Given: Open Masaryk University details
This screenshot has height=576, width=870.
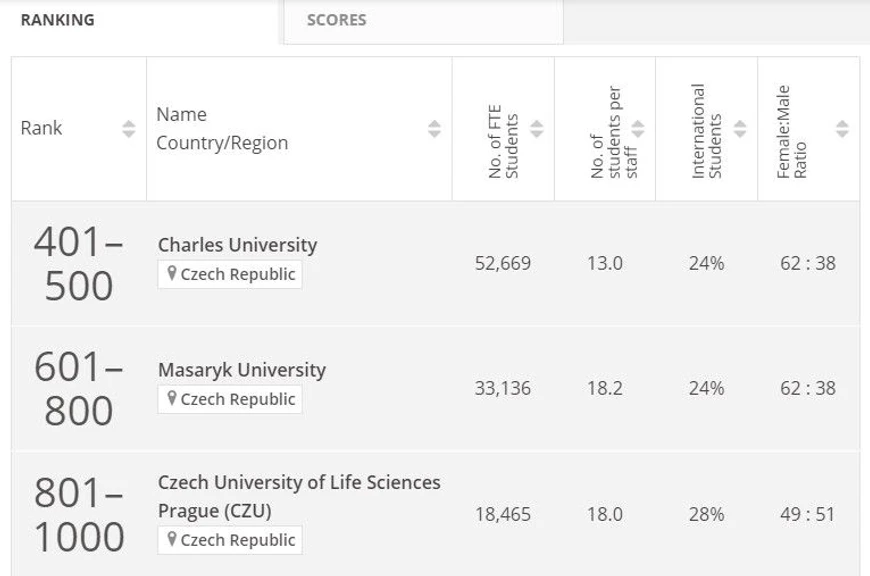Looking at the screenshot, I should 242,370.
